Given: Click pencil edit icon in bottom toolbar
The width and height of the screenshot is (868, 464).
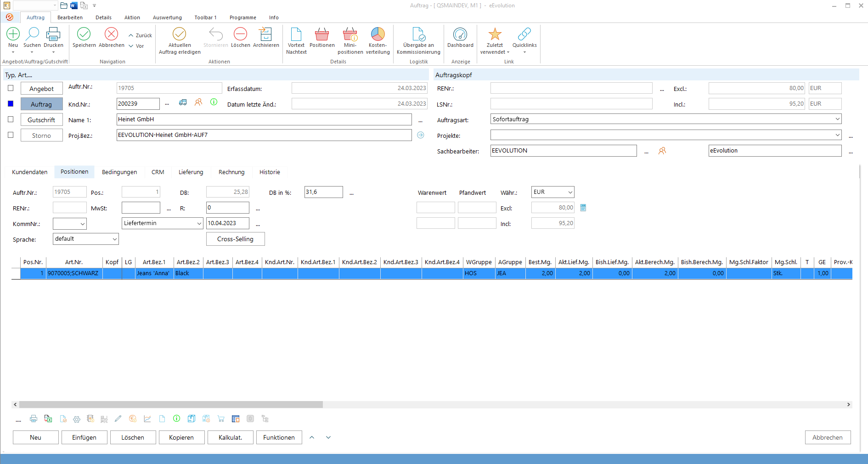Looking at the screenshot, I should (x=118, y=419).
